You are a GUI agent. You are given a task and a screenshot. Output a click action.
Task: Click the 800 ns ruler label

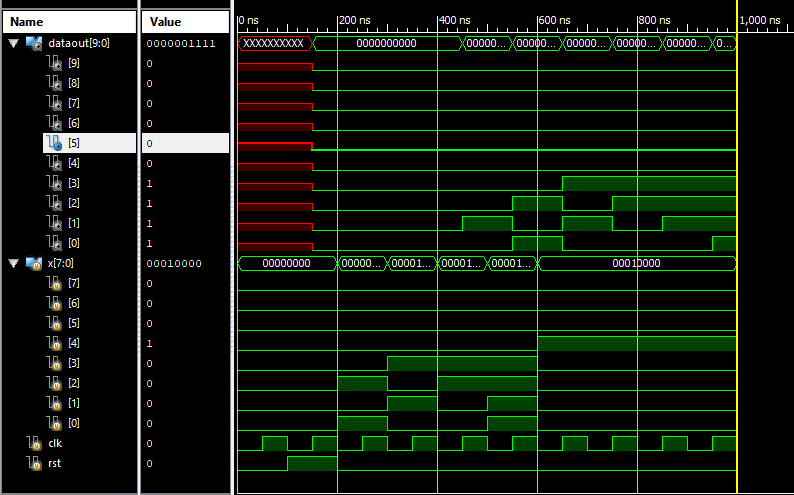click(654, 21)
